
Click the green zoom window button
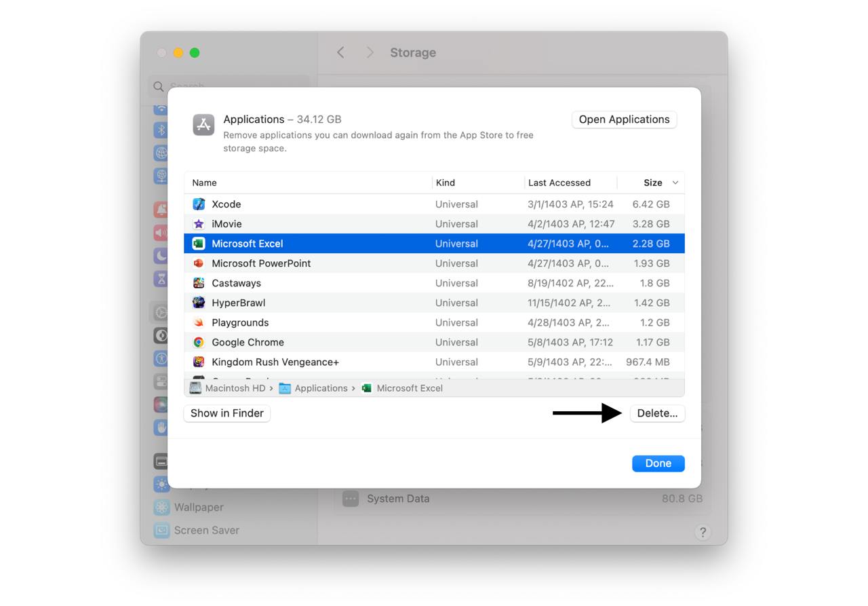coord(195,53)
